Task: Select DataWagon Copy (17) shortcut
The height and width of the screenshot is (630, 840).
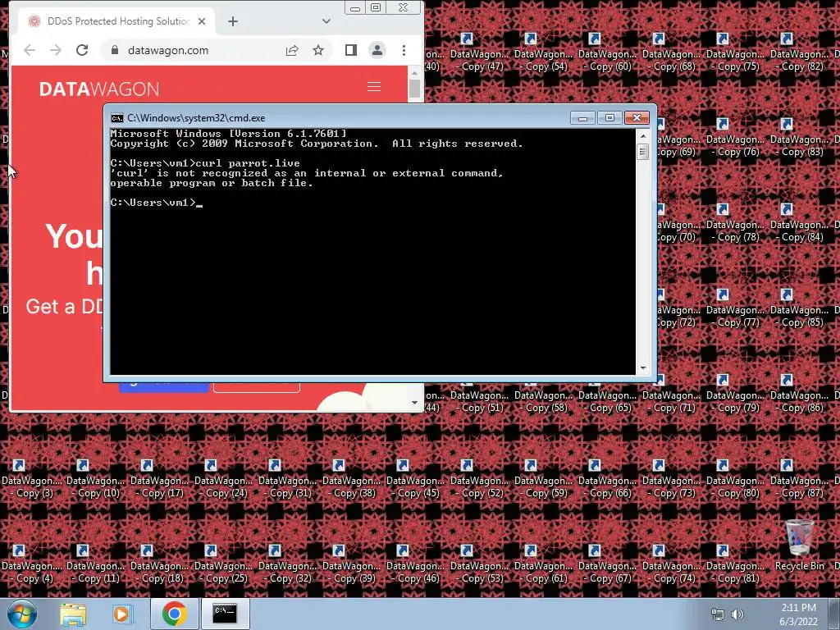Action: click(160, 478)
